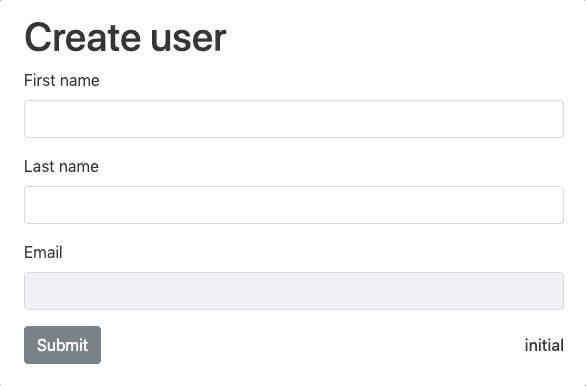
Task: Select the form state indicator reading 'initial'
Action: (x=544, y=345)
